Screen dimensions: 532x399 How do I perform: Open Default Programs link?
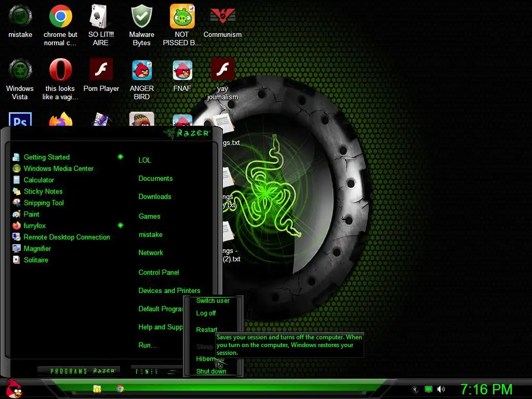click(160, 309)
